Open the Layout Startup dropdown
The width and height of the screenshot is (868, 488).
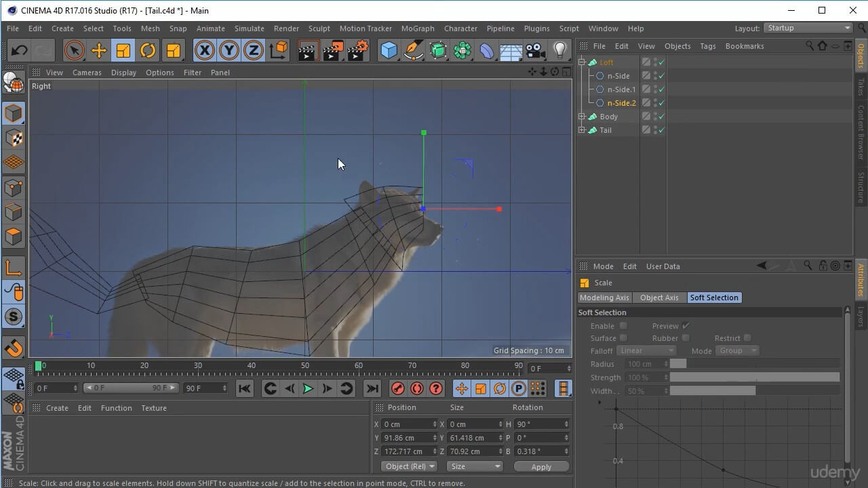[x=808, y=28]
